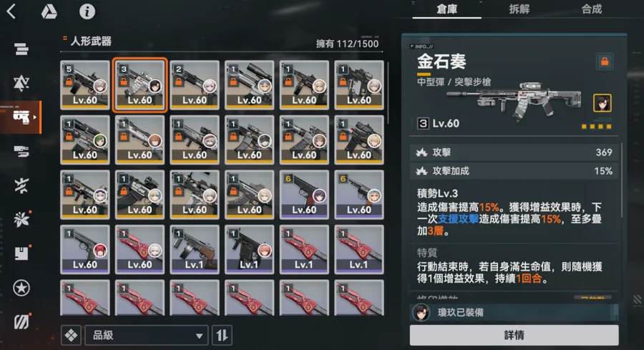This screenshot has width=644, height=350.
Task: Go back with the left arrow icon
Action: coord(11,11)
